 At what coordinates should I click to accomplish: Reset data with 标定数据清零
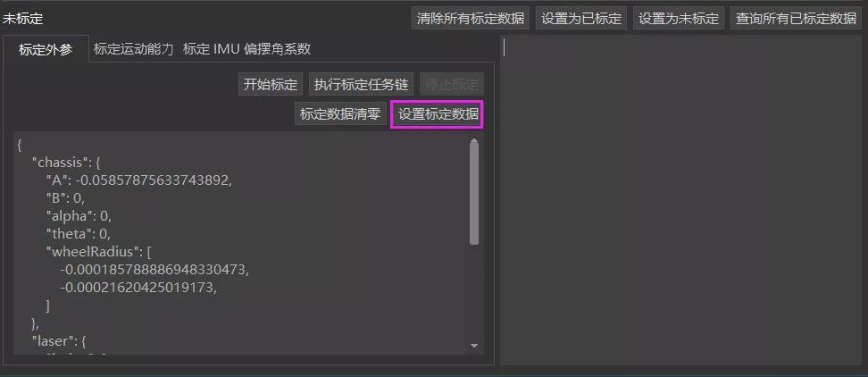coord(340,114)
